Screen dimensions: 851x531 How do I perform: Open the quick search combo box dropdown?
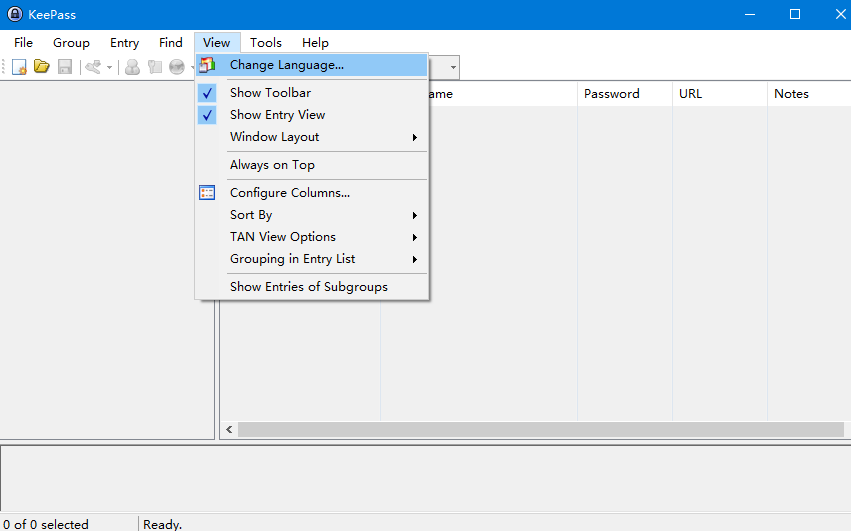(x=453, y=67)
